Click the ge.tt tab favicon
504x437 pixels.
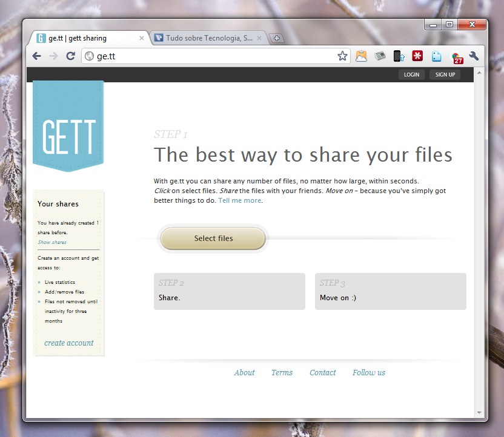[x=41, y=38]
